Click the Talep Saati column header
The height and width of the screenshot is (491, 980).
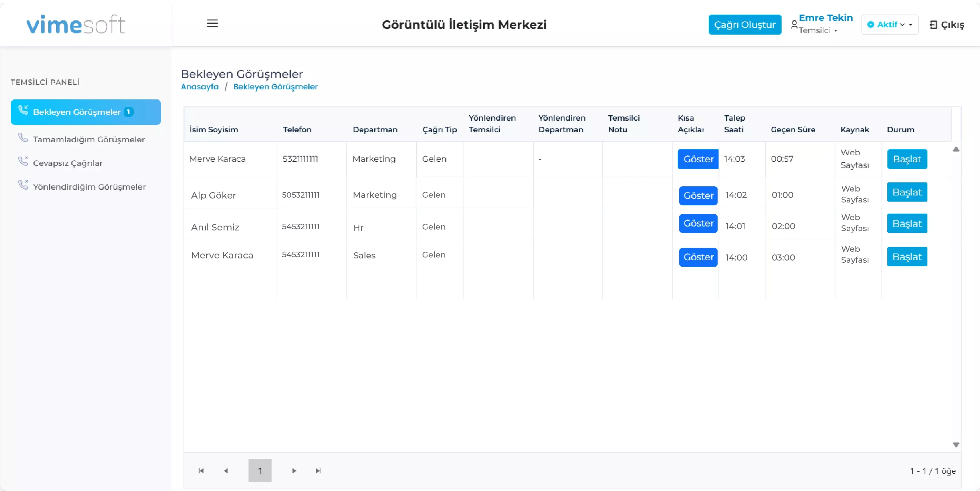click(x=735, y=124)
